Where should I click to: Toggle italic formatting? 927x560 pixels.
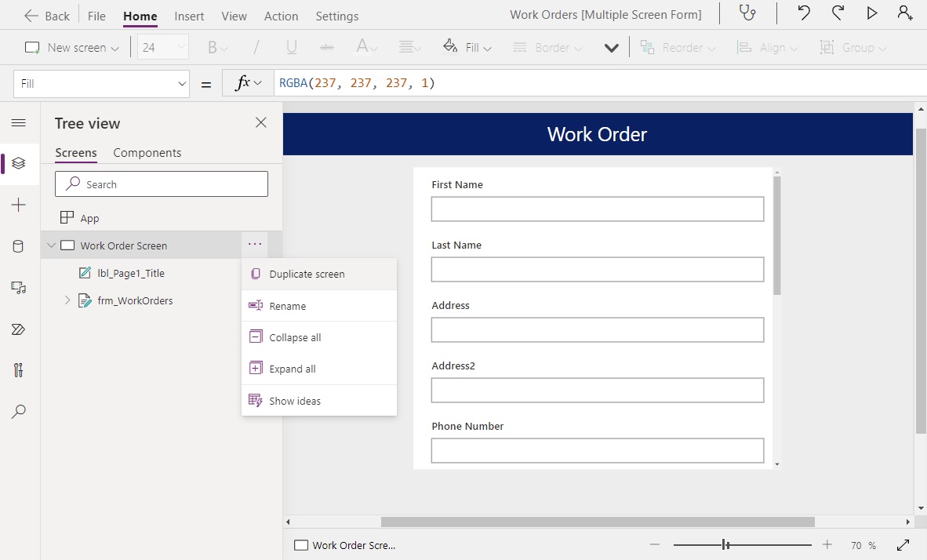click(x=255, y=47)
